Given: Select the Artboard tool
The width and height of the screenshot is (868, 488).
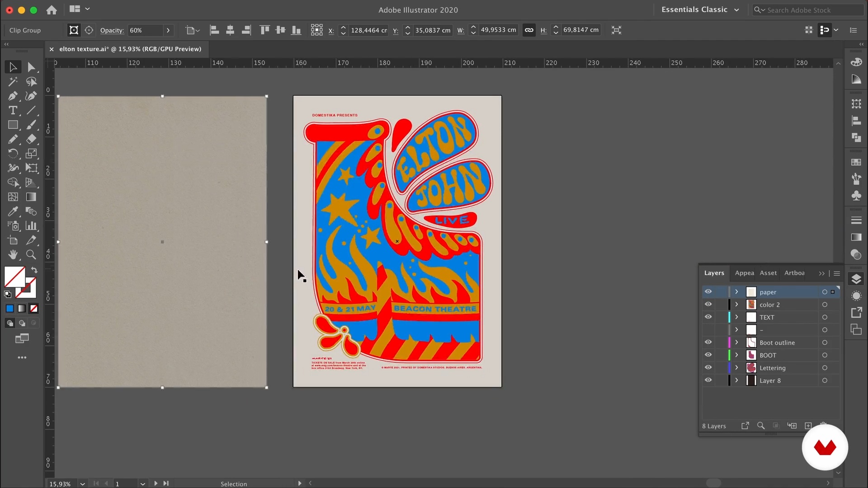Looking at the screenshot, I should [13, 240].
